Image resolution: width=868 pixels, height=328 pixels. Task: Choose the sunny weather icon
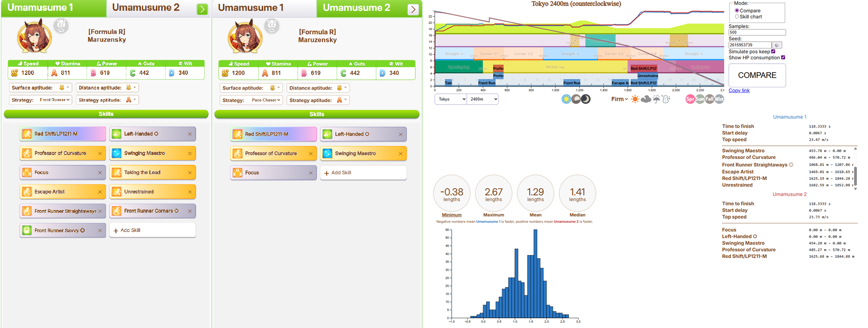(x=635, y=99)
